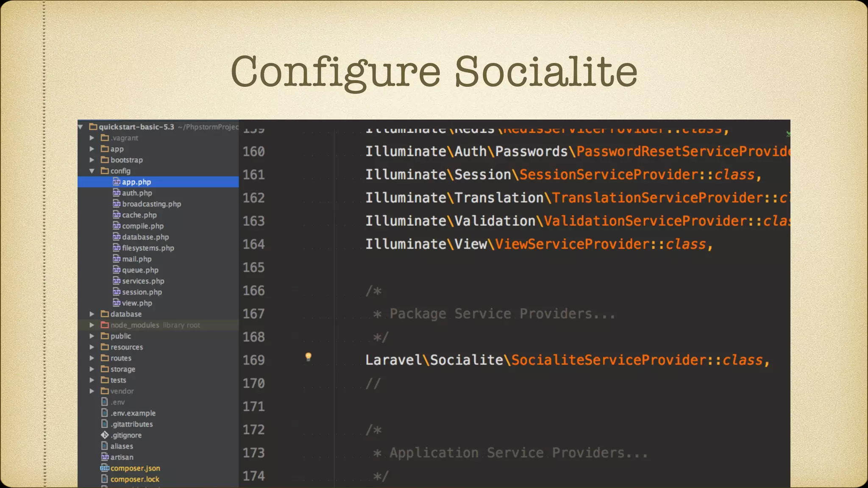This screenshot has height=488, width=868.
Task: Expand the app folder arrow
Action: pyautogui.click(x=92, y=149)
